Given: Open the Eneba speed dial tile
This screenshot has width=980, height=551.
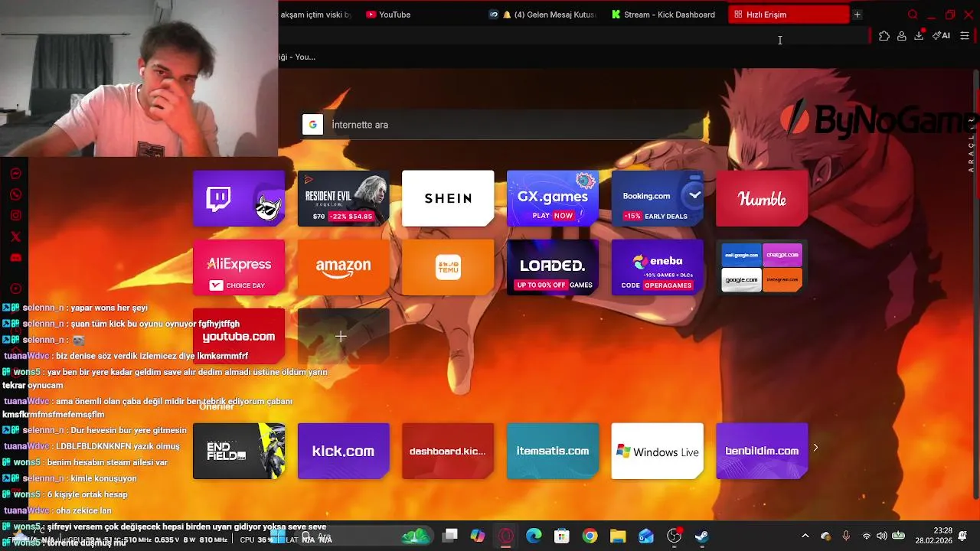Looking at the screenshot, I should [x=657, y=267].
